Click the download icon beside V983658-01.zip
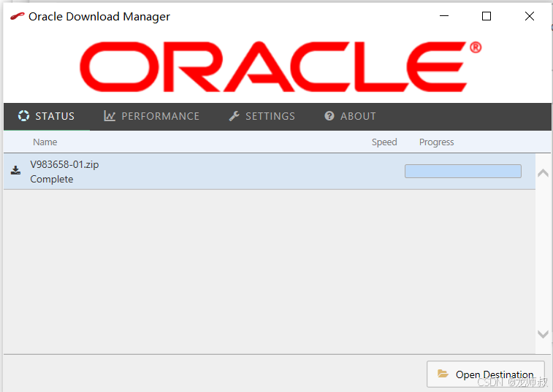 (x=15, y=170)
